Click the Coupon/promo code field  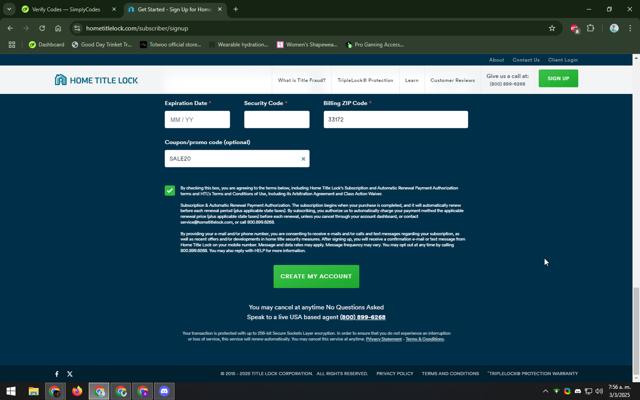point(237,158)
